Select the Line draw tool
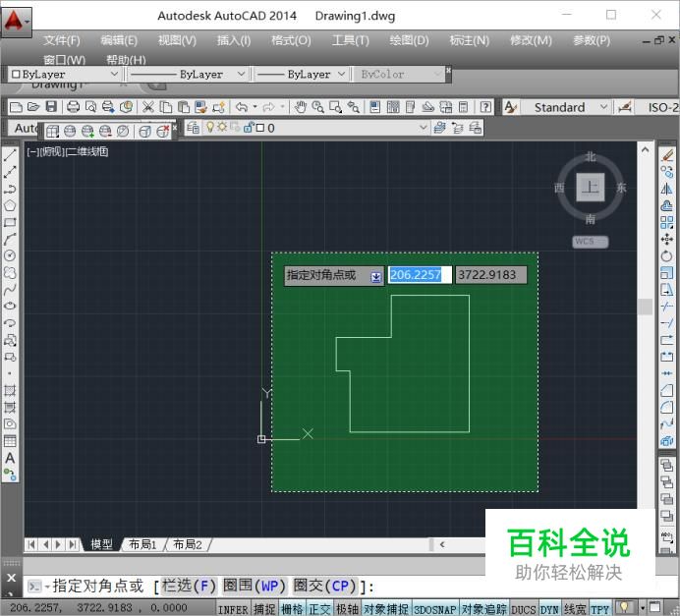This screenshot has height=616, width=680. point(10,155)
